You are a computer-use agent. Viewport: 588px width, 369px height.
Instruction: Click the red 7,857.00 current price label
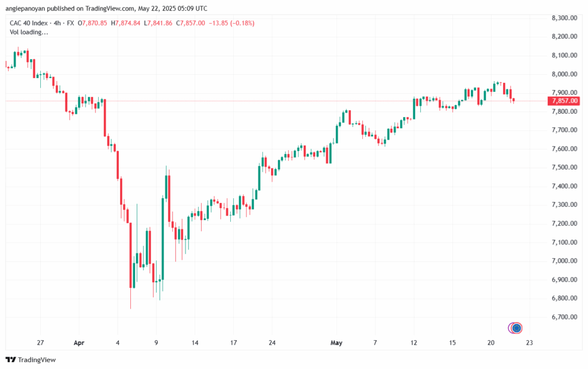[x=563, y=101]
